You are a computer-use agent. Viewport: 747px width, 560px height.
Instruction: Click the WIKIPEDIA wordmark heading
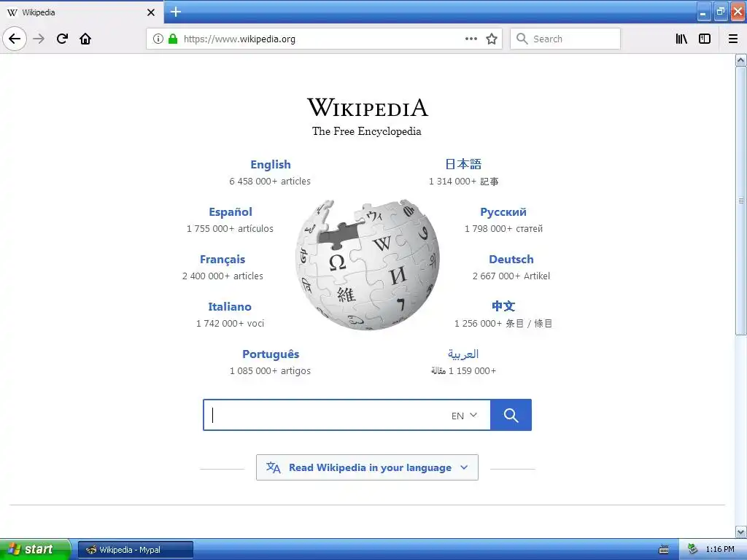[x=368, y=107]
